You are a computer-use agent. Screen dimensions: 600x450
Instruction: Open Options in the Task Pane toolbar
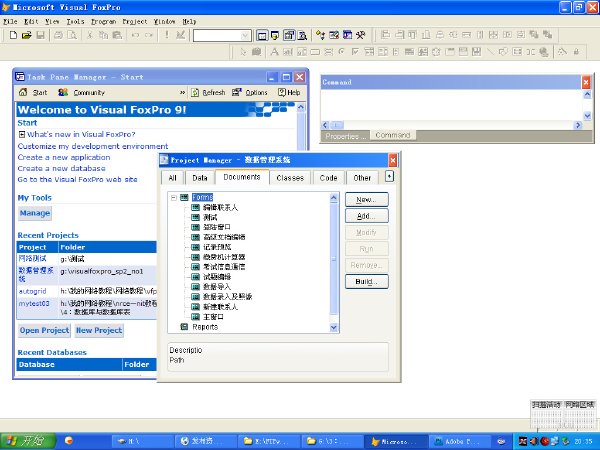pyautogui.click(x=250, y=92)
